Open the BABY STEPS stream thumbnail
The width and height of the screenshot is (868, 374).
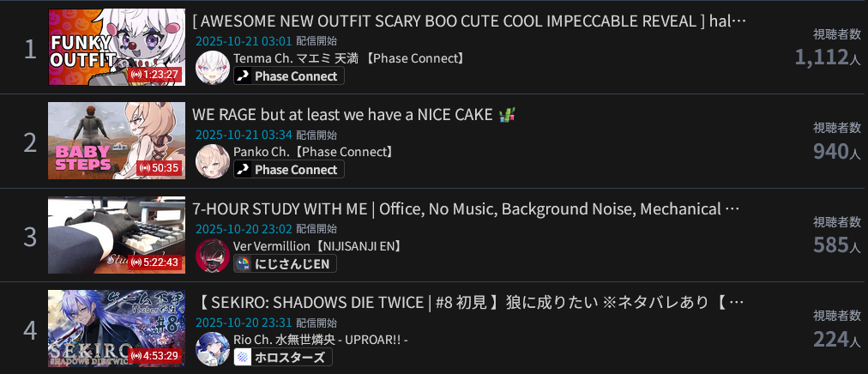(x=117, y=141)
